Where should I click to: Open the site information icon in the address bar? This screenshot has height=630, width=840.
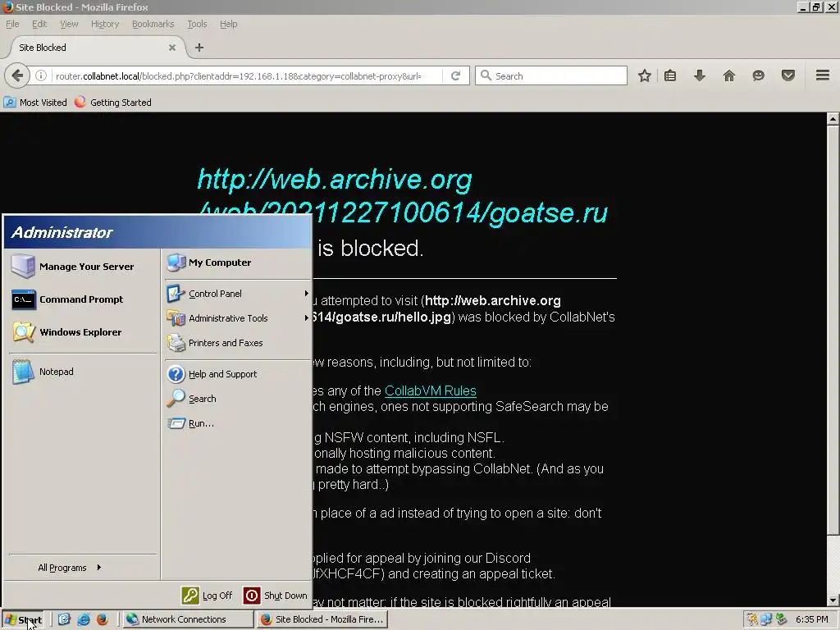(41, 75)
